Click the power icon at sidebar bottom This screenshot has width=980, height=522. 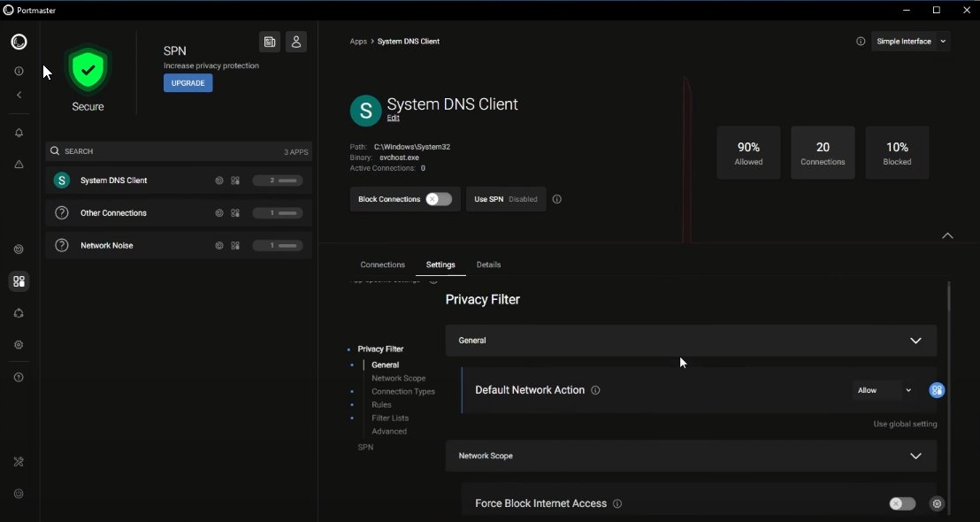[x=19, y=494]
